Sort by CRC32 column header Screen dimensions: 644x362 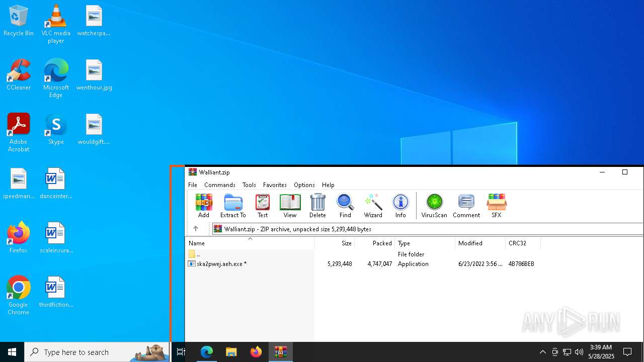[x=523, y=243]
